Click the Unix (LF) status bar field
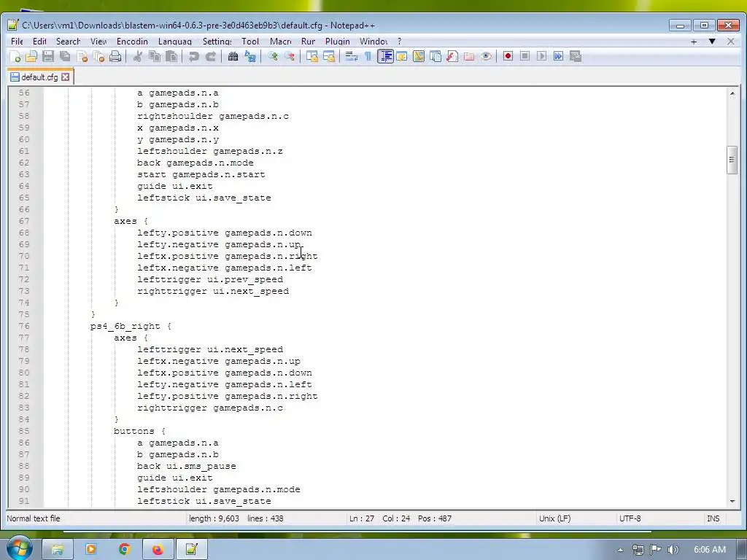 pos(554,518)
